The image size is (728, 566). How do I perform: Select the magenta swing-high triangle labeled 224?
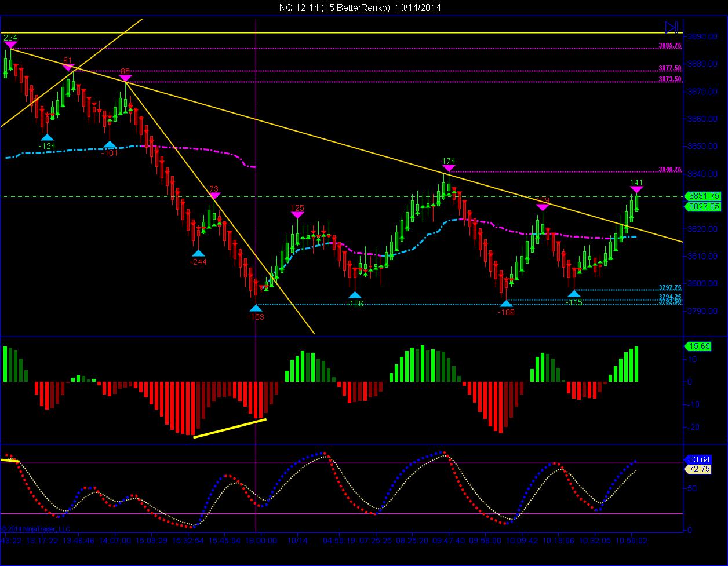pos(10,45)
